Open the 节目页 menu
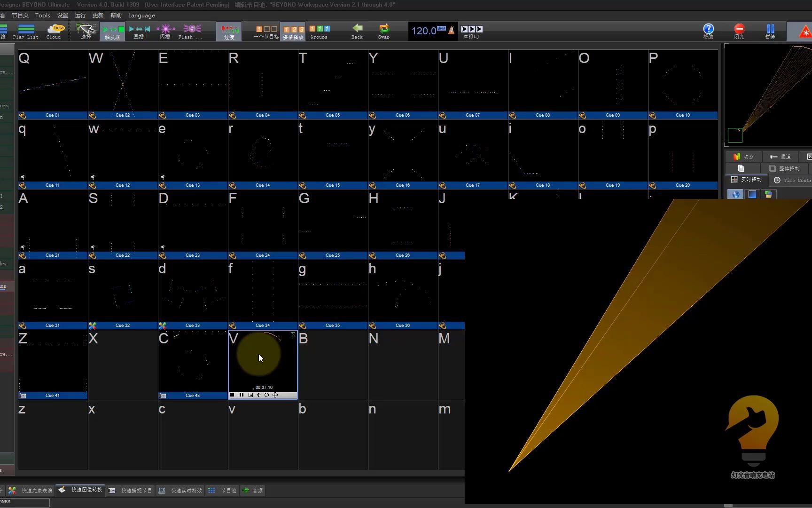Viewport: 812px width, 508px height. point(20,15)
